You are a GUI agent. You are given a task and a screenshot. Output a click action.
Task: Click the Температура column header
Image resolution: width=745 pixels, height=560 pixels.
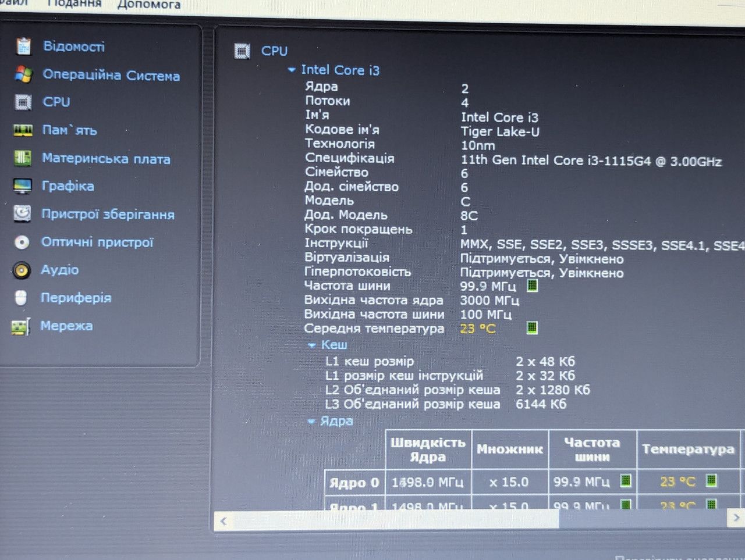(x=688, y=450)
